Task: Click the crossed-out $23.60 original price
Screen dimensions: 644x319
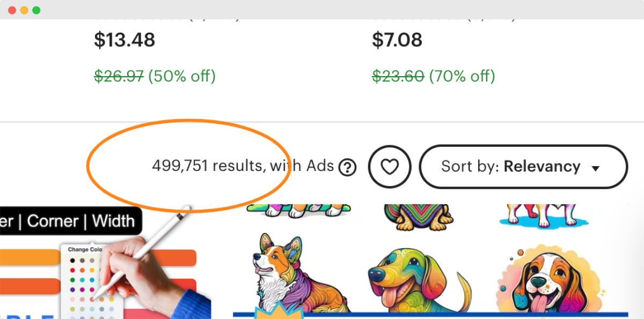Action: [398, 76]
